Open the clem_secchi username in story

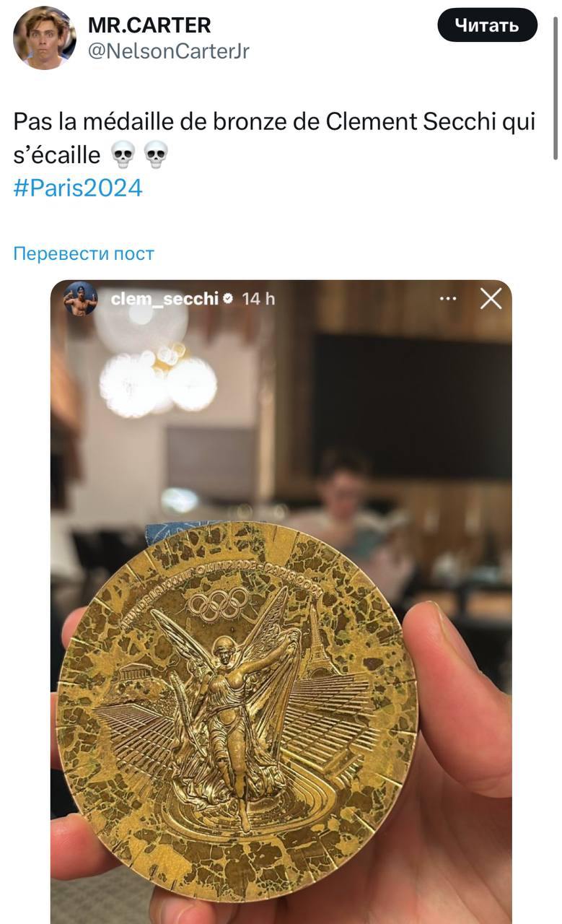(x=164, y=299)
